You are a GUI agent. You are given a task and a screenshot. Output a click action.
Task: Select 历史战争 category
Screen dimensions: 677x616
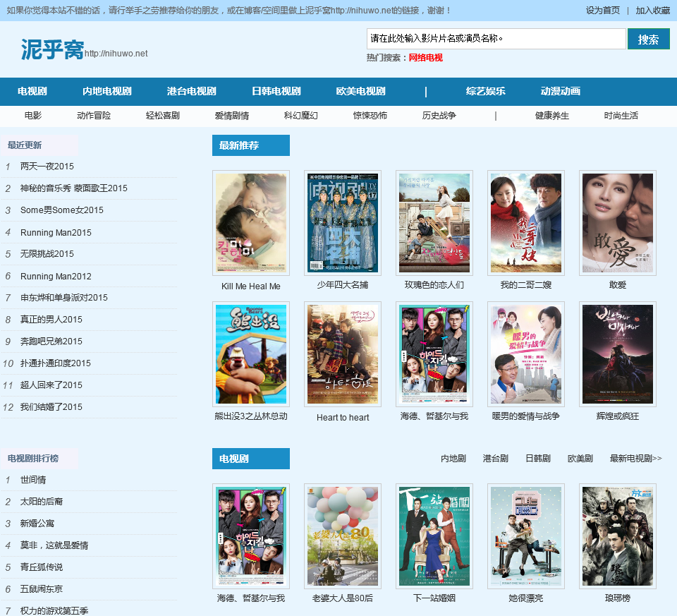tap(439, 115)
